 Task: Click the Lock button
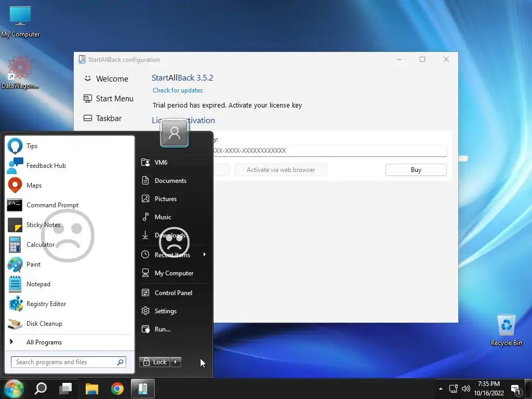point(155,362)
